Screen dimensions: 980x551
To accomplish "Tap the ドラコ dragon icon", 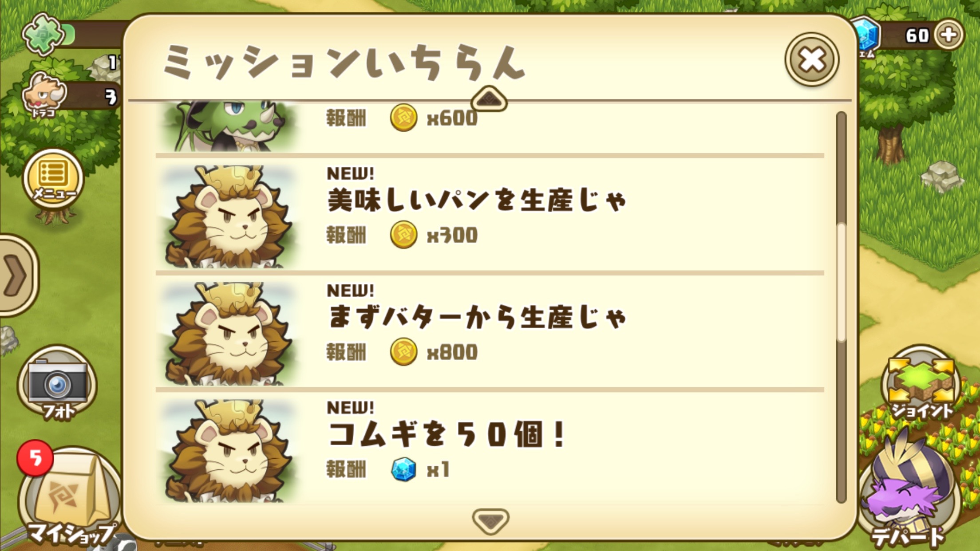I will click(x=44, y=94).
